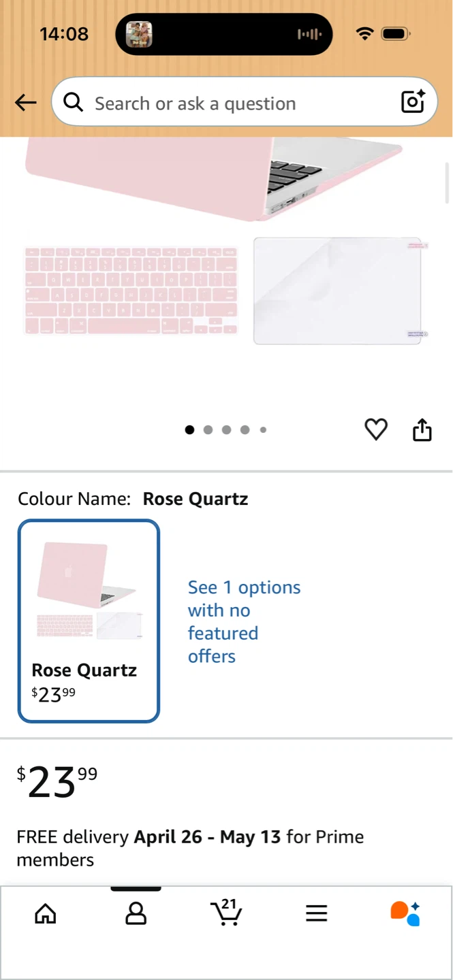
Task: Go to Home tab icon
Action: pyautogui.click(x=46, y=913)
